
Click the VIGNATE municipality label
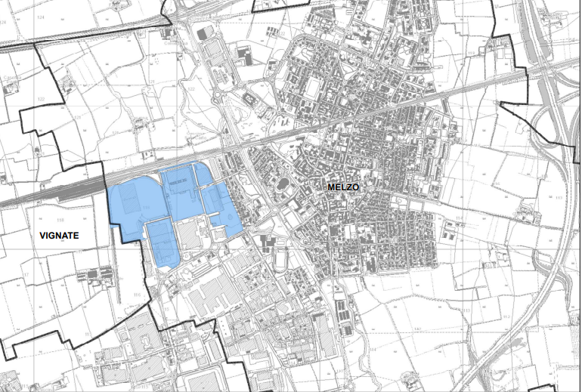coord(59,236)
